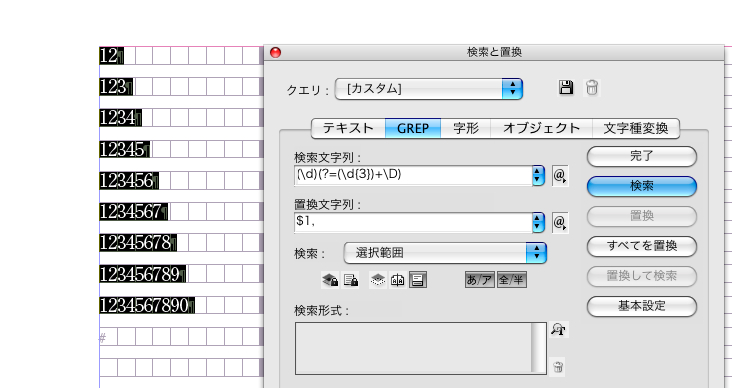Open the オブジェクト tab
This screenshot has height=388, width=732.
[x=542, y=128]
